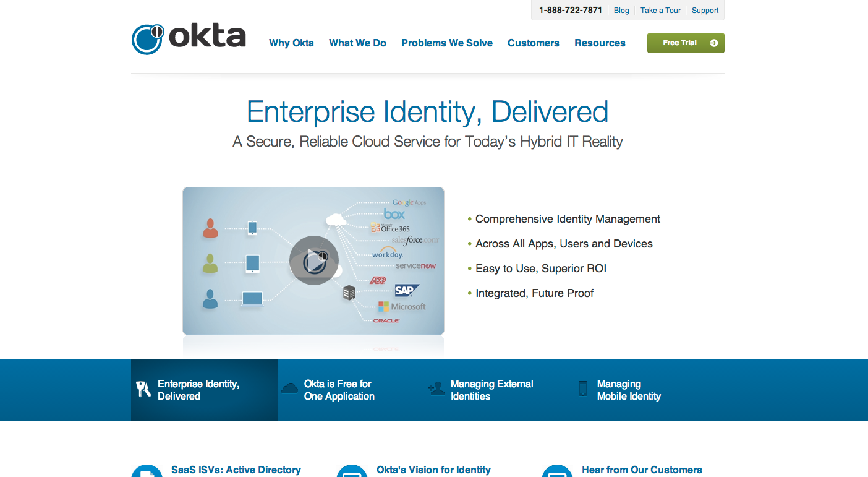This screenshot has width=868, height=477.
Task: Switch to Managing External Identities tab
Action: click(x=497, y=390)
